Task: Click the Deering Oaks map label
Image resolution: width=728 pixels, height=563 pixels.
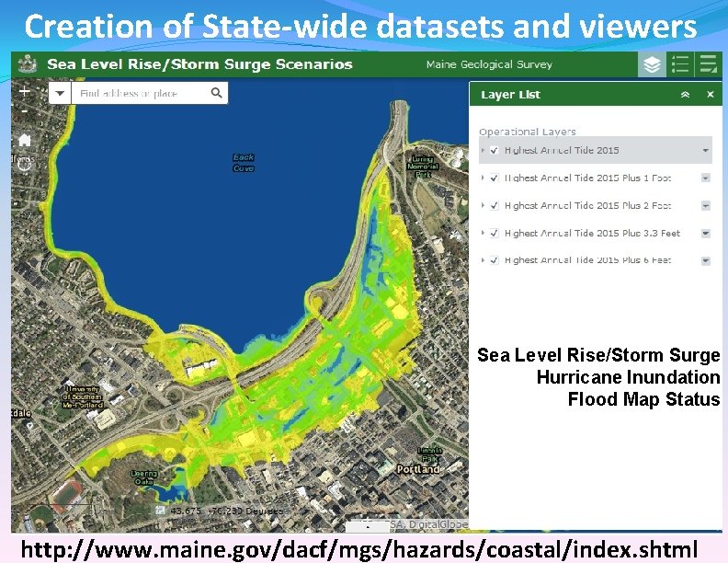Action: coord(143,477)
